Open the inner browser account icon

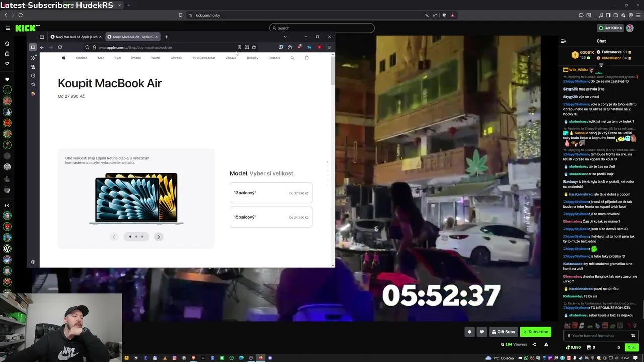[x=281, y=47]
